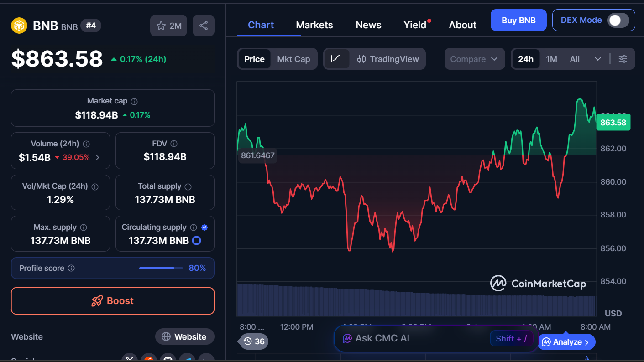Screen dimensions: 644x362
Task: Open the Telegram social icon
Action: pos(187,359)
